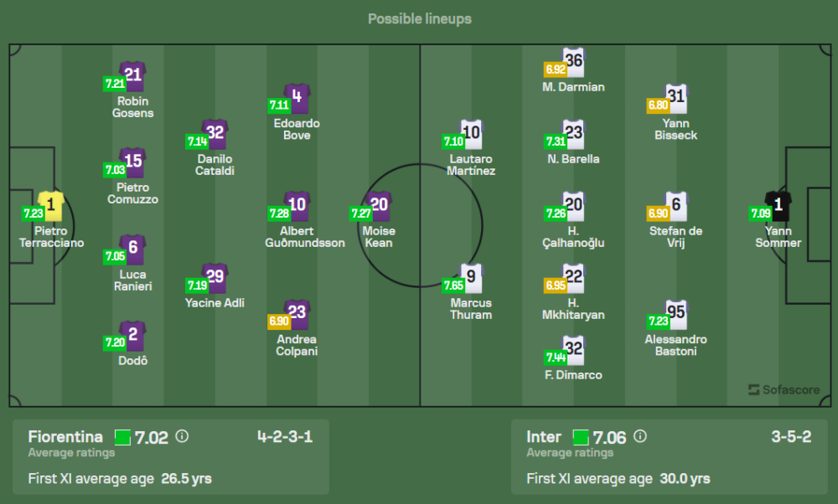Click the Fiorentina team name
Screen dimensions: 838x504
(x=65, y=436)
